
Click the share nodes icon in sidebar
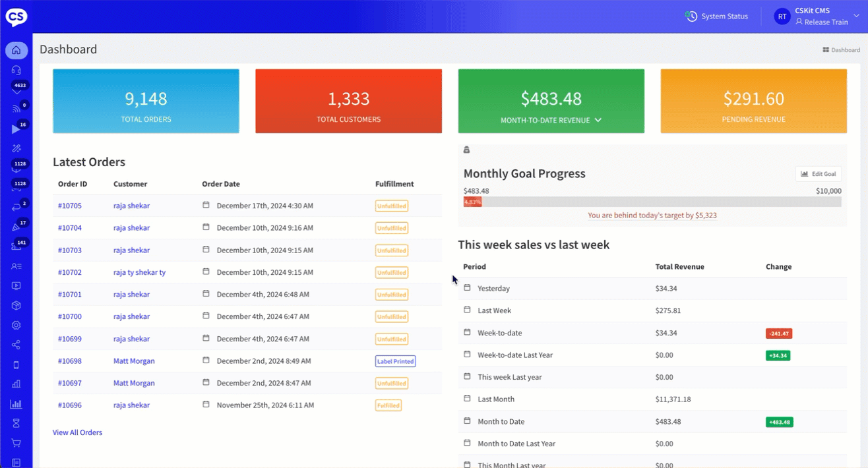tap(16, 345)
